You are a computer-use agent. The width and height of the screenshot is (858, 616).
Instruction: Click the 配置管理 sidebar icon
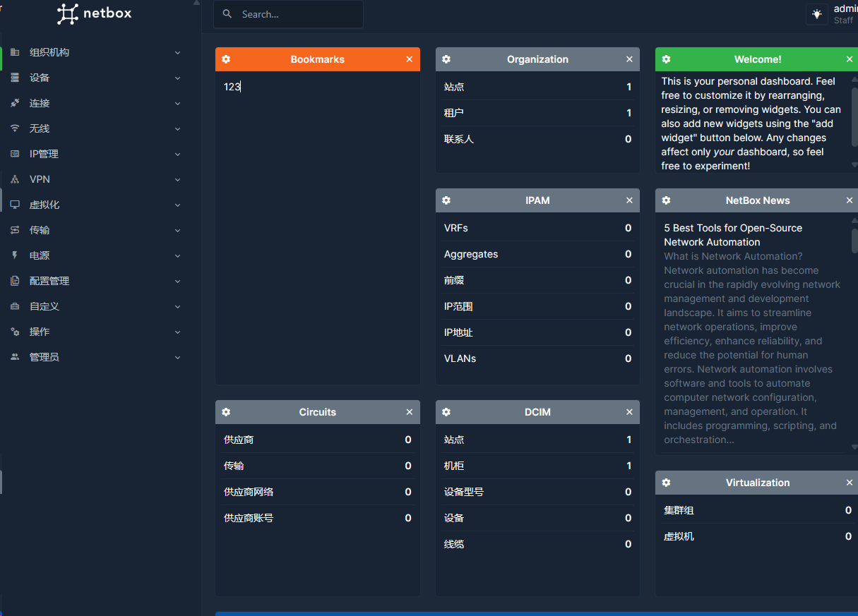pyautogui.click(x=16, y=280)
